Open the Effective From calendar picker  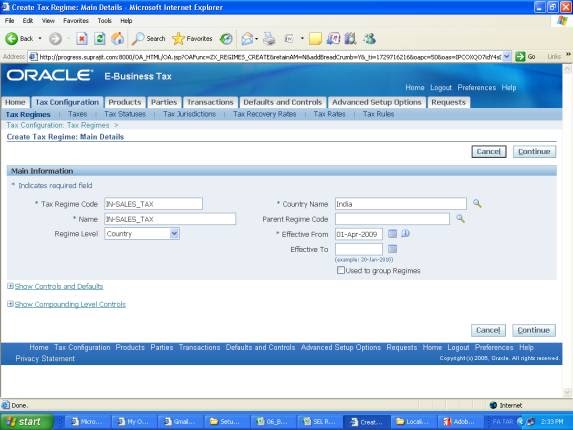[x=392, y=233]
